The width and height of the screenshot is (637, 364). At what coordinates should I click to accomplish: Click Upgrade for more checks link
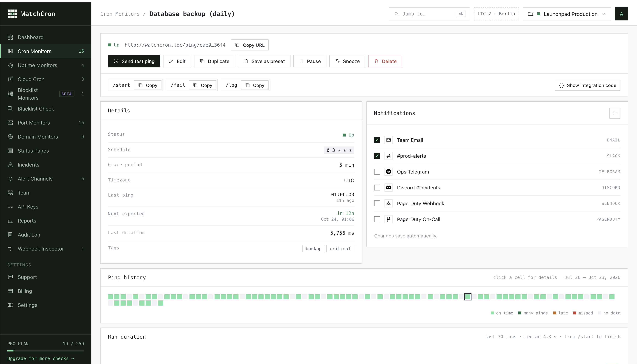[x=41, y=358]
